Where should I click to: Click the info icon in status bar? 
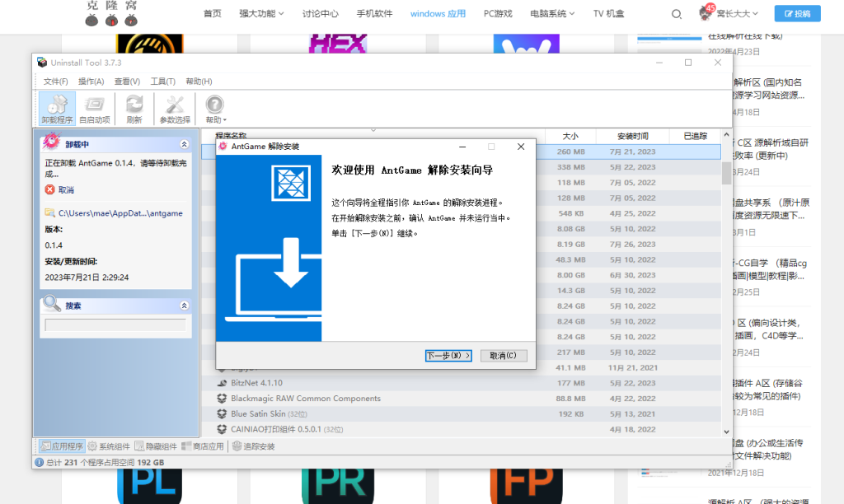pyautogui.click(x=40, y=462)
